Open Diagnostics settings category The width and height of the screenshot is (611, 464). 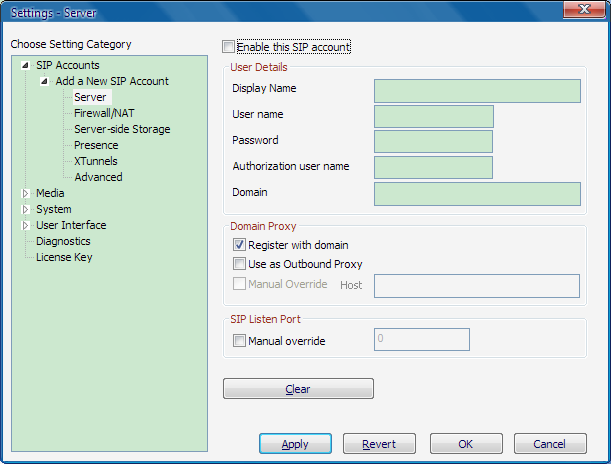coord(63,241)
